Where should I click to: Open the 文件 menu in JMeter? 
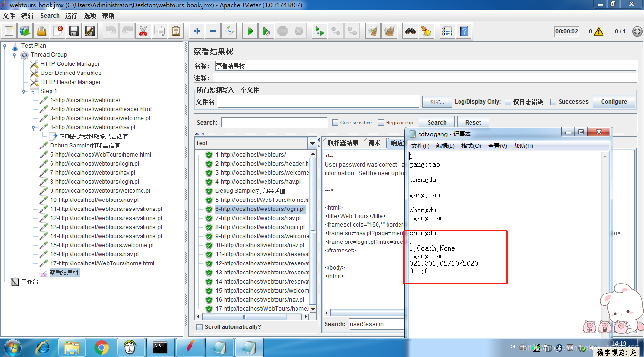click(x=9, y=16)
